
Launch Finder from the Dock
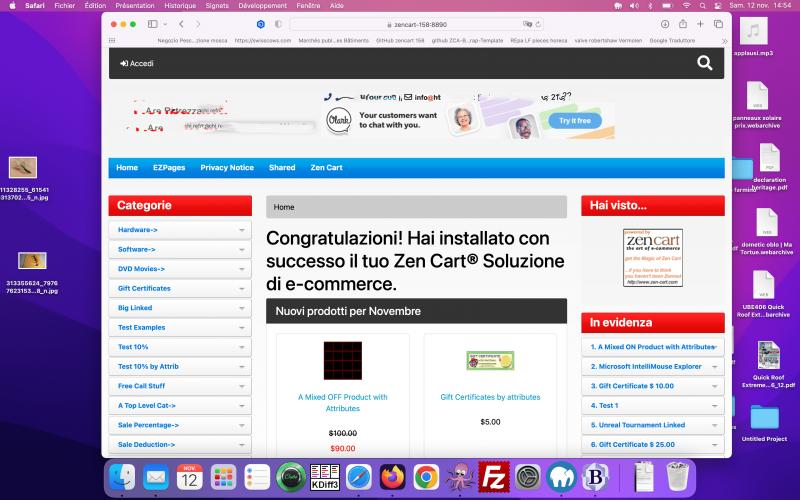click(122, 478)
